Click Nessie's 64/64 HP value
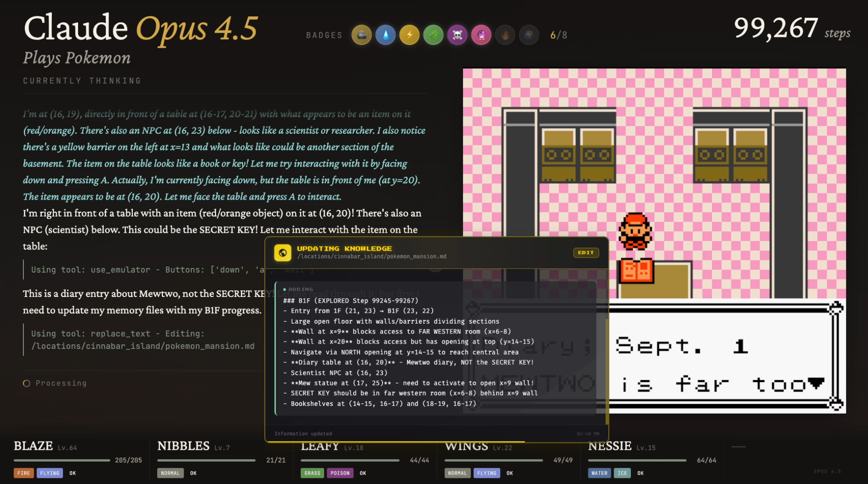The width and height of the screenshot is (868, 484). 707,461
